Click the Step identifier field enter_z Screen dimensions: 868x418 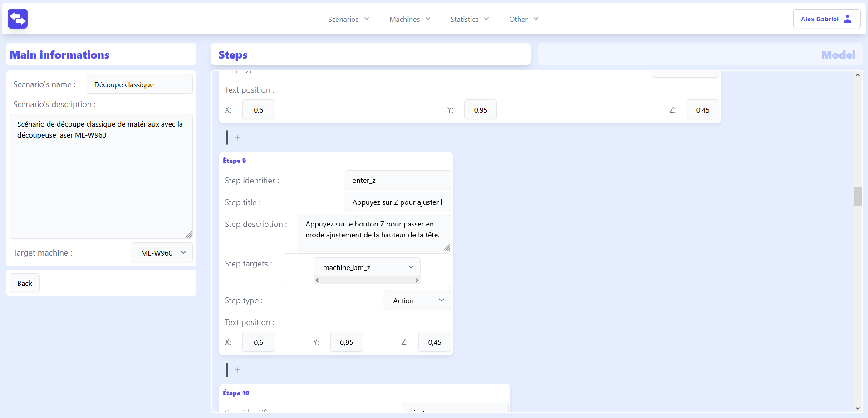(397, 180)
